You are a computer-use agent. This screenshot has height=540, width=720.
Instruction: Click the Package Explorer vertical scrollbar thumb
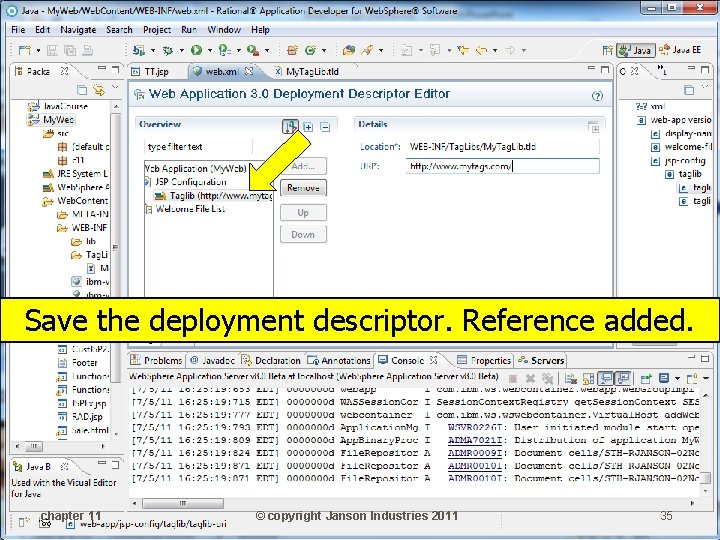(115, 247)
